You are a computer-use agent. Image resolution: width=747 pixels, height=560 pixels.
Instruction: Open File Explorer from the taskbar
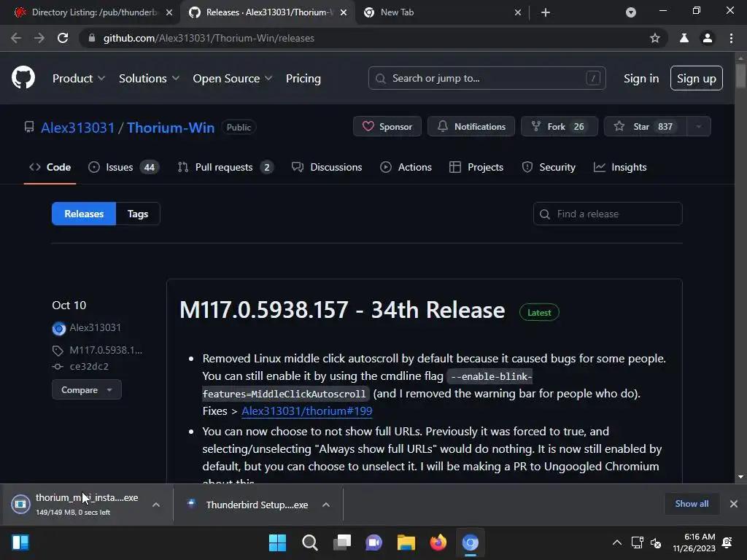click(406, 542)
